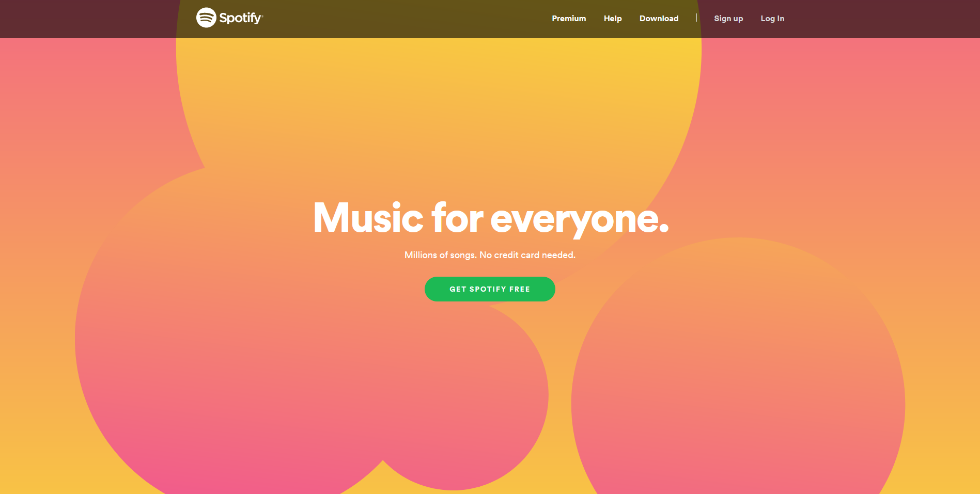Click the orange-pink circle on the right
The image size is (980, 494).
pos(738,372)
